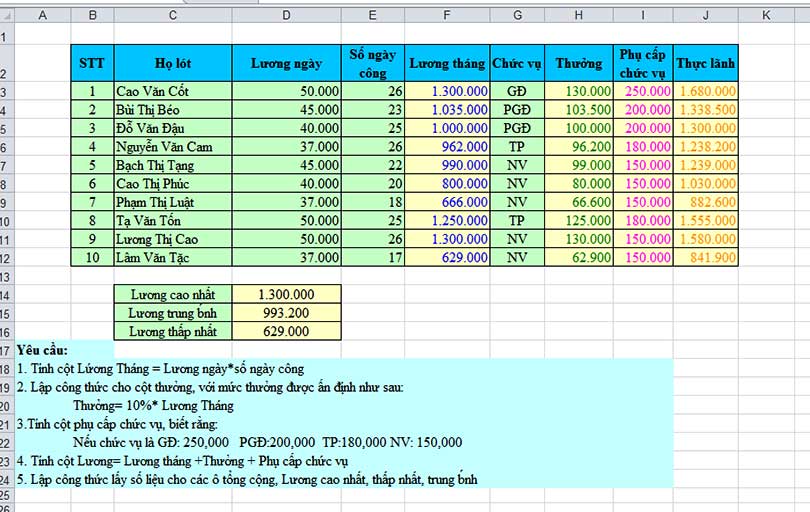Image resolution: width=810 pixels, height=512 pixels.
Task: Click the select-all corner triangle
Action: pos(7,15)
